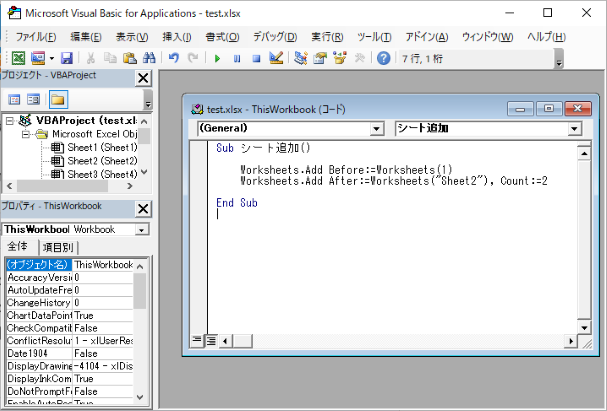Click the Cut scissors icon

pos(91,58)
